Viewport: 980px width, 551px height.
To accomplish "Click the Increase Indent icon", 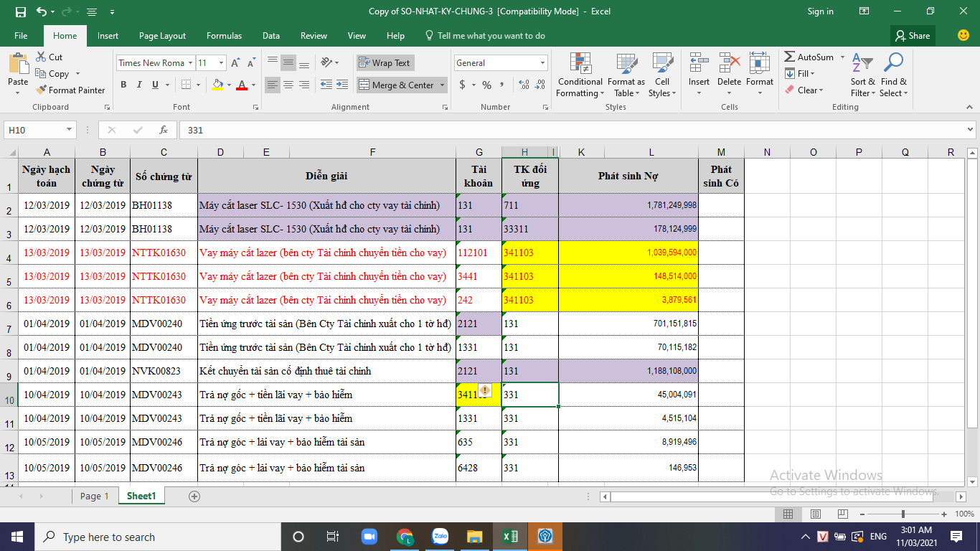I will [x=343, y=85].
